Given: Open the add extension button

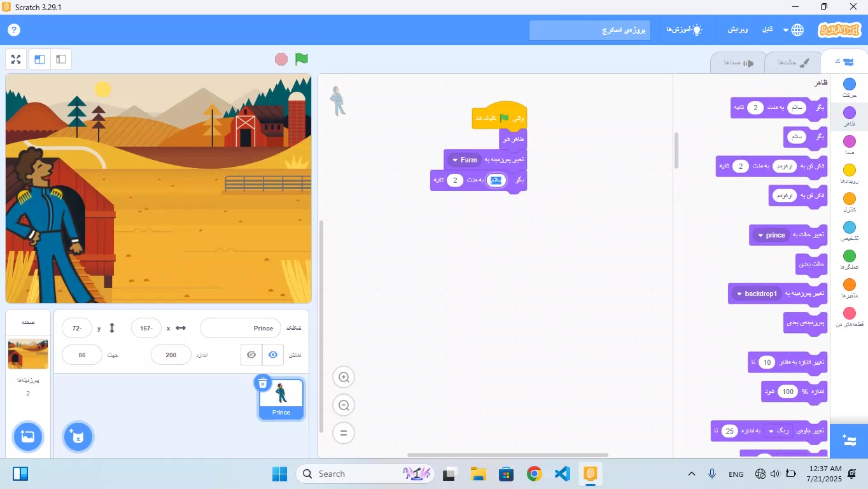Looking at the screenshot, I should (849, 441).
